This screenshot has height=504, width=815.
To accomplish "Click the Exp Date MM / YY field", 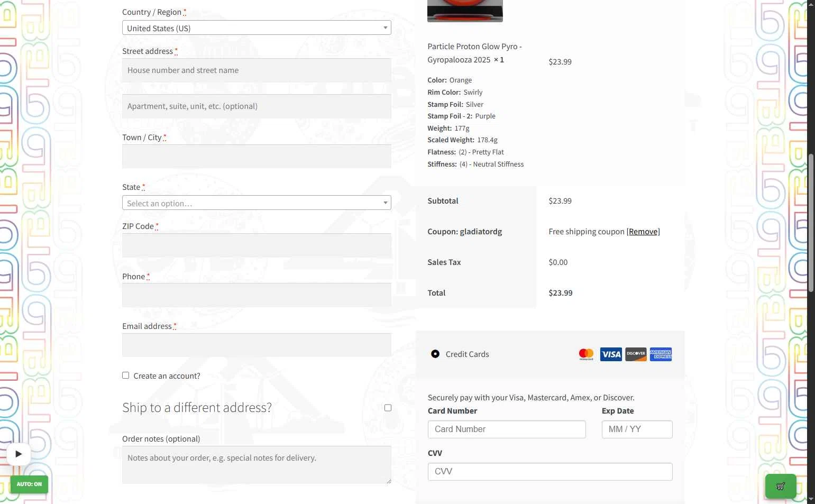I will point(637,429).
